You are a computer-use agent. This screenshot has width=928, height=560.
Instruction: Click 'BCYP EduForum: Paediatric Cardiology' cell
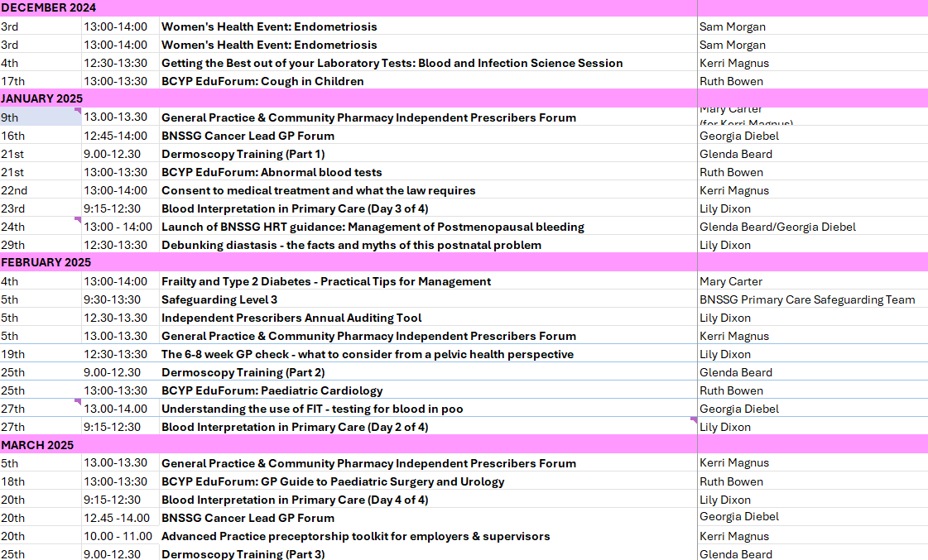(x=272, y=390)
